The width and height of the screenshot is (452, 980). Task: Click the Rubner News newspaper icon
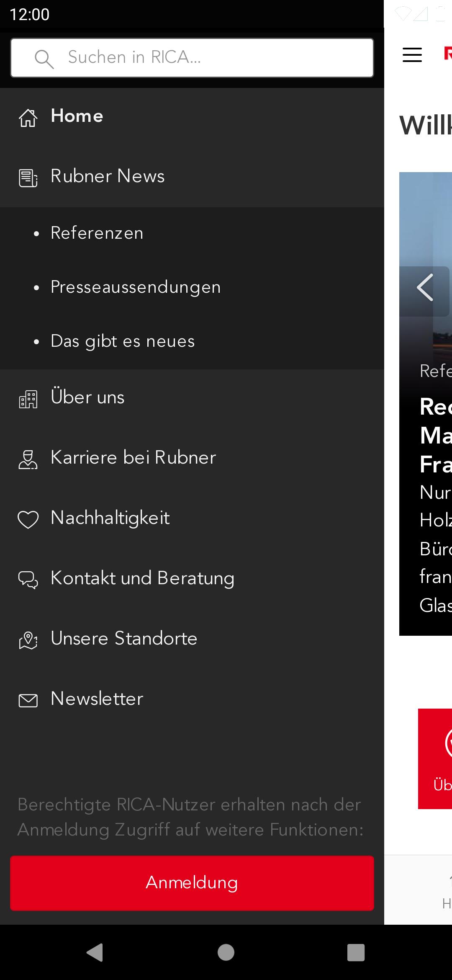pyautogui.click(x=28, y=178)
